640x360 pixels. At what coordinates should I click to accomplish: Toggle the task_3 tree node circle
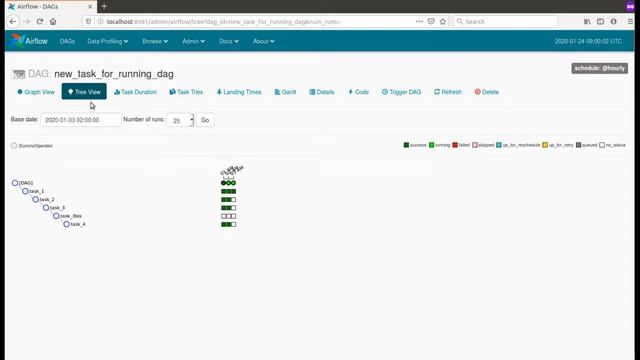(46, 208)
